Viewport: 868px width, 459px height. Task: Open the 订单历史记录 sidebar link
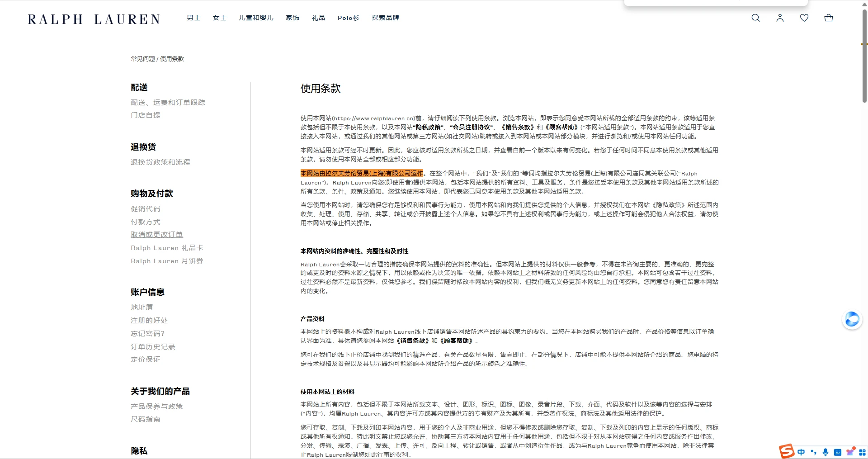click(x=153, y=347)
